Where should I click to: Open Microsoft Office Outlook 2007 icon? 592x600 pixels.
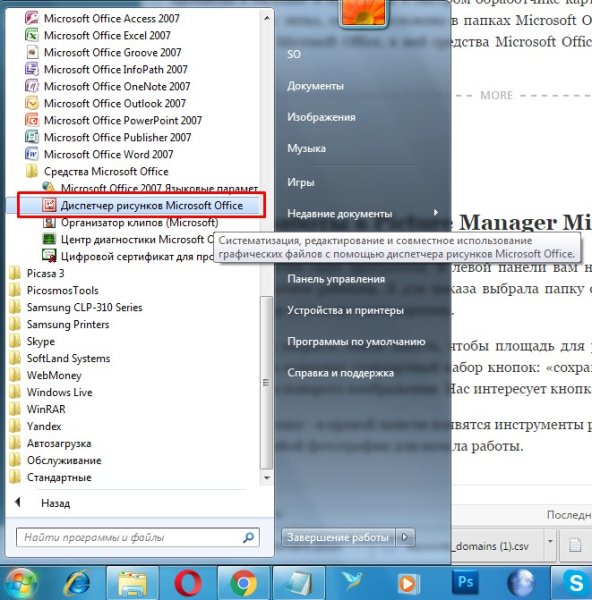tap(32, 103)
